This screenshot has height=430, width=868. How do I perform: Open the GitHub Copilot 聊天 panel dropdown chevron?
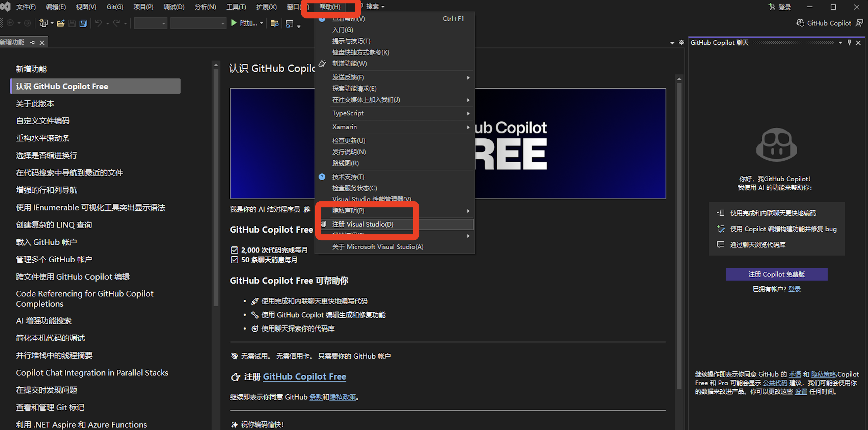(840, 42)
